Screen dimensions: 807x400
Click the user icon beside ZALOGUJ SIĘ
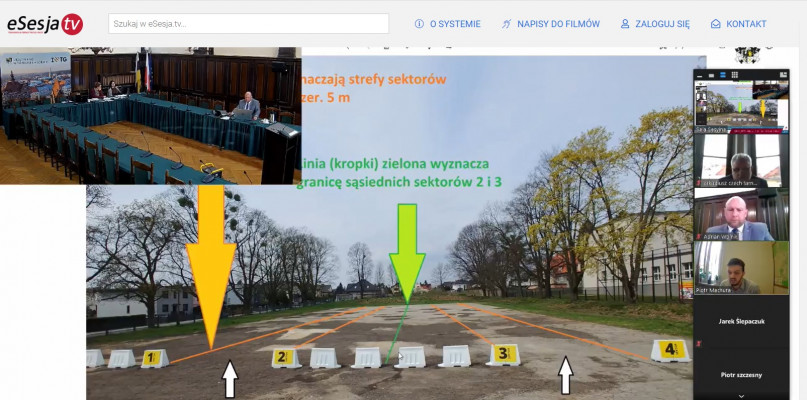point(625,24)
